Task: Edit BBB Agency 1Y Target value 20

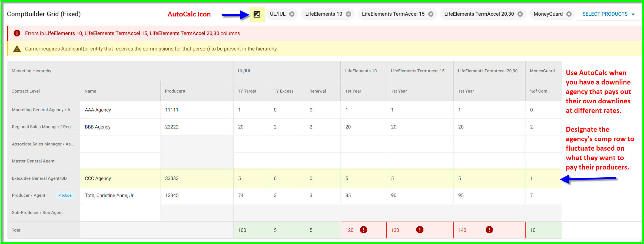Action: click(251, 127)
